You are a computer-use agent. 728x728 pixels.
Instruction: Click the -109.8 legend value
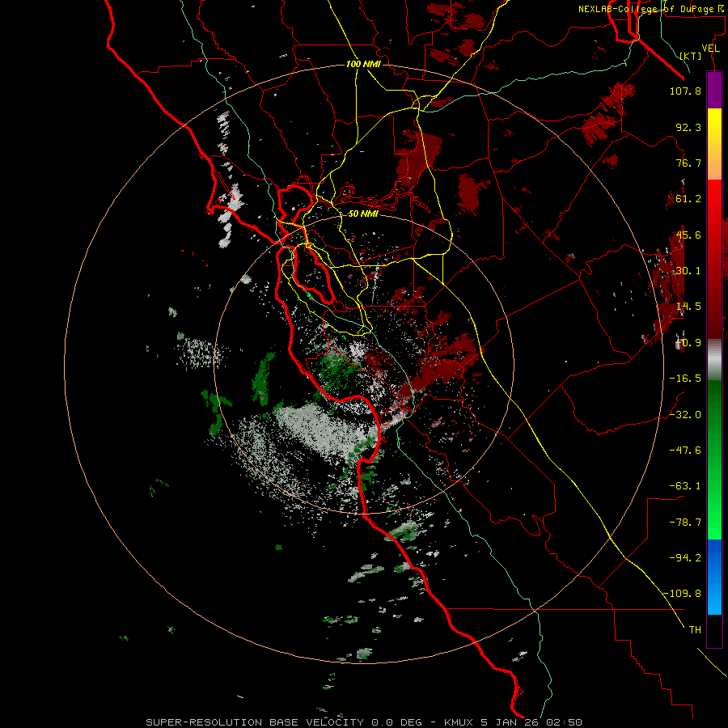pos(682,594)
